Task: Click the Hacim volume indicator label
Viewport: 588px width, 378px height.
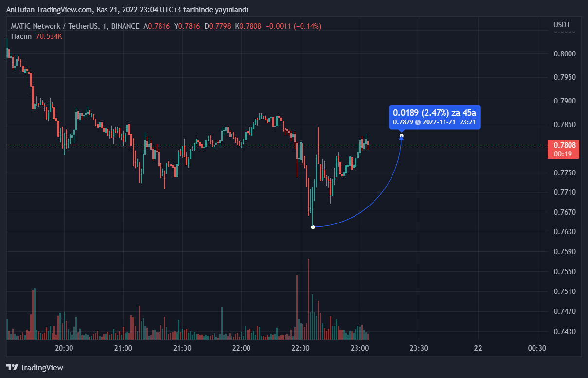Action: point(21,36)
